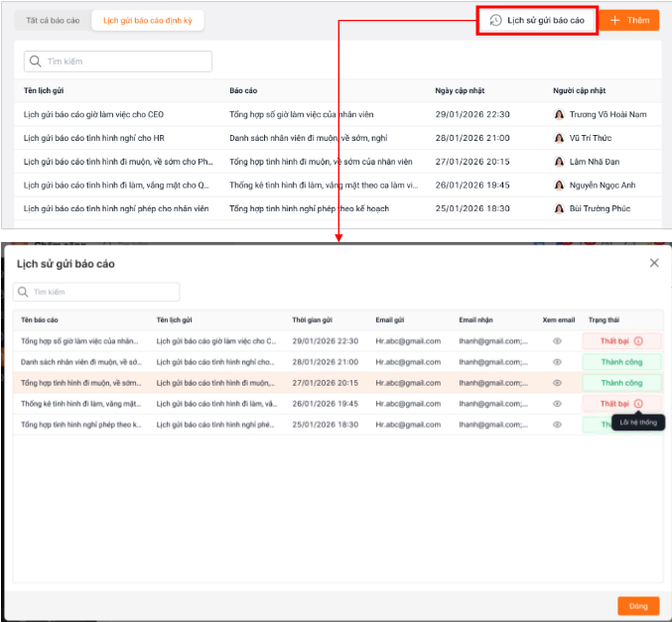Click the eye icon in the 26/01/2026 19:45 row

(x=557, y=404)
